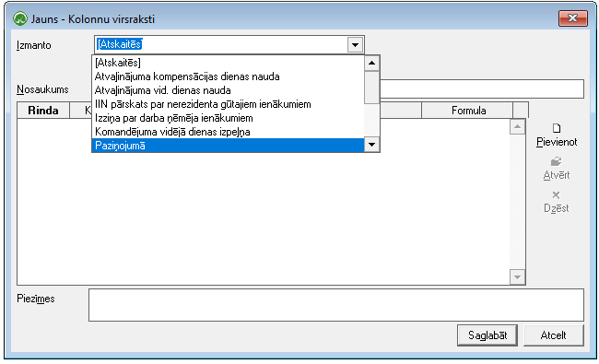Click the Atvērt open folder icon

pyautogui.click(x=557, y=161)
